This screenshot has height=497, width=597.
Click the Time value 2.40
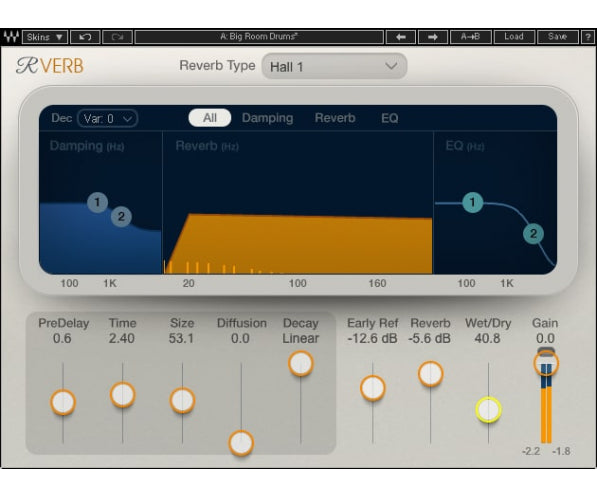[x=121, y=338]
